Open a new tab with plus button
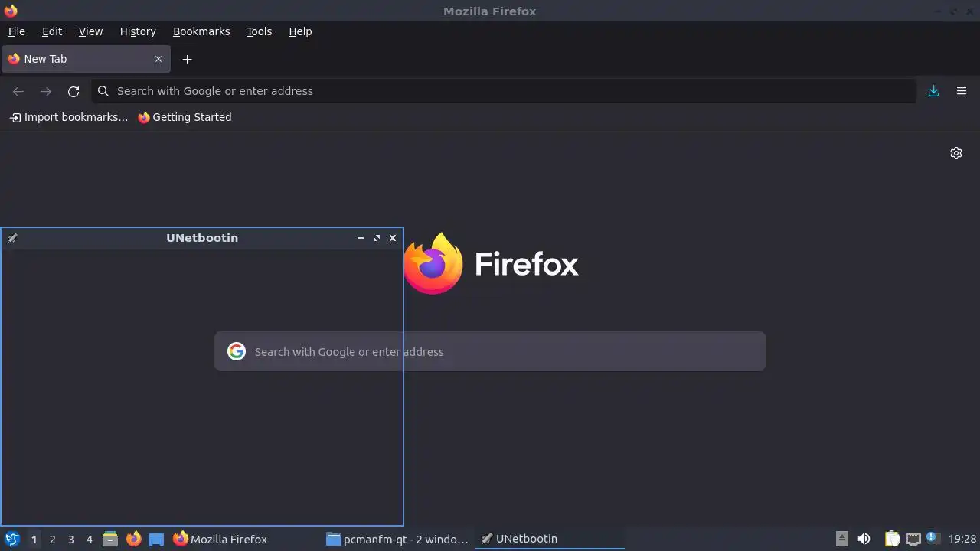Screen dimensions: 980x551 pyautogui.click(x=187, y=59)
